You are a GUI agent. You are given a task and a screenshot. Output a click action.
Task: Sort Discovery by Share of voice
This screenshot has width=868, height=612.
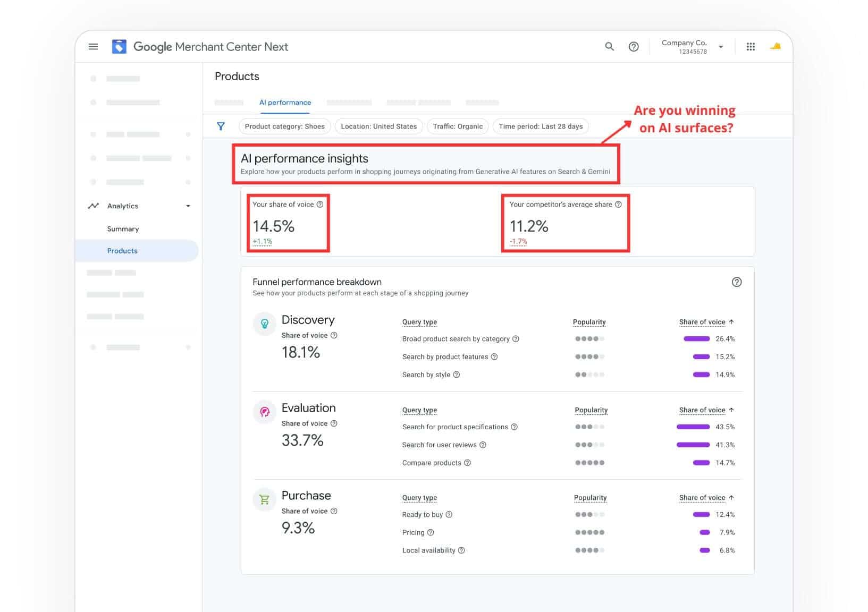click(x=706, y=322)
